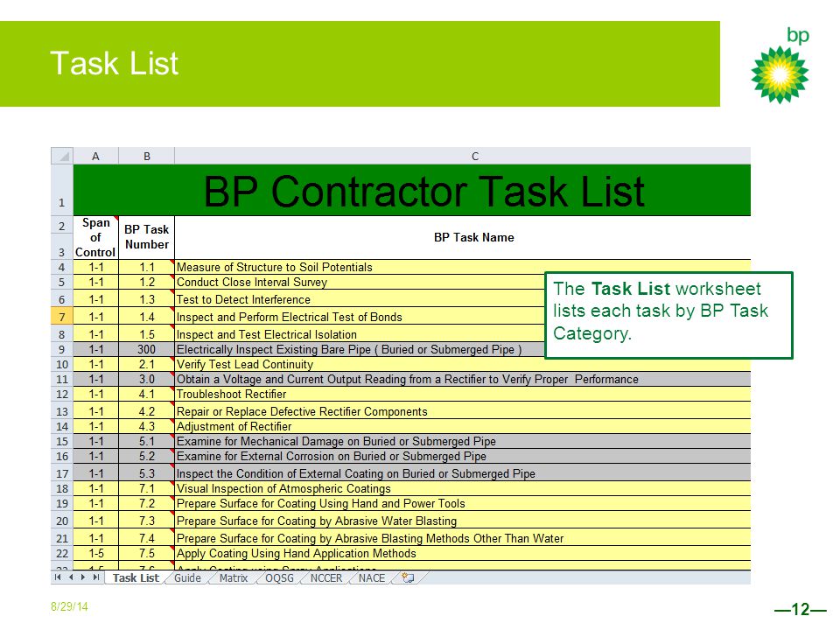Select row 12 header
This screenshot has height=630, width=840.
tap(62, 395)
